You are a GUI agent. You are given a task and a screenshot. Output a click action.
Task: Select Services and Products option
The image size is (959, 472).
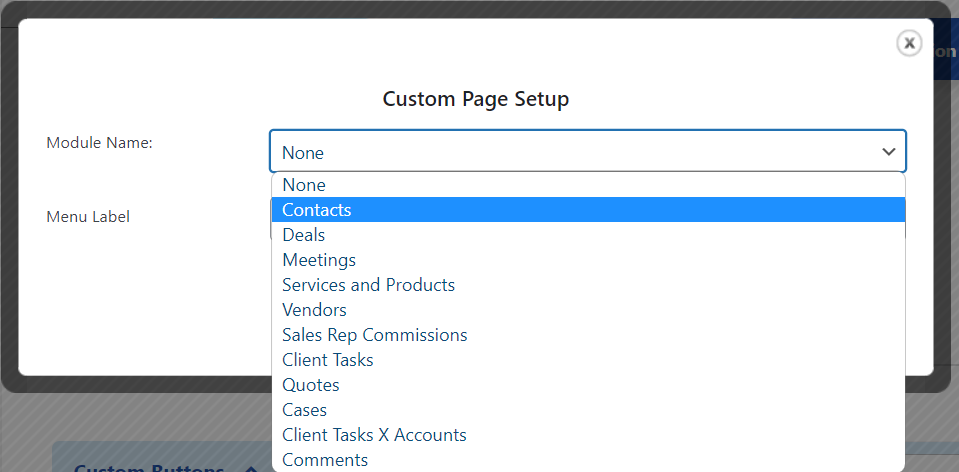588,285
